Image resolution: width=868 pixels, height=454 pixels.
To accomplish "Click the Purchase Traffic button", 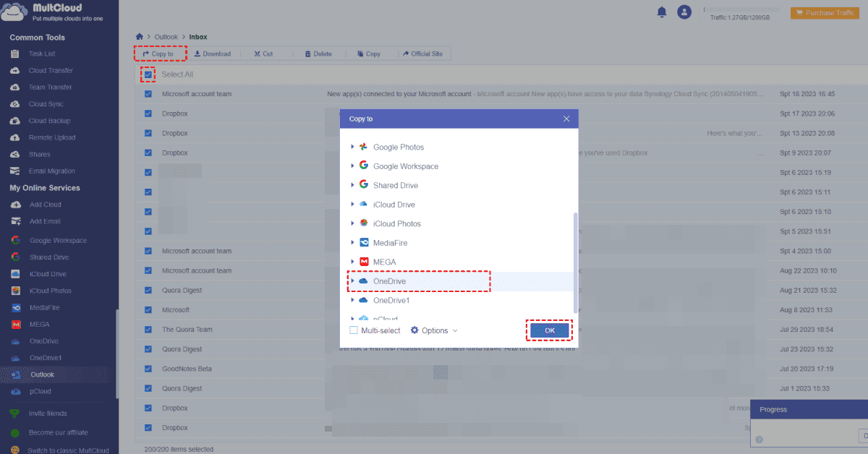I will point(825,12).
